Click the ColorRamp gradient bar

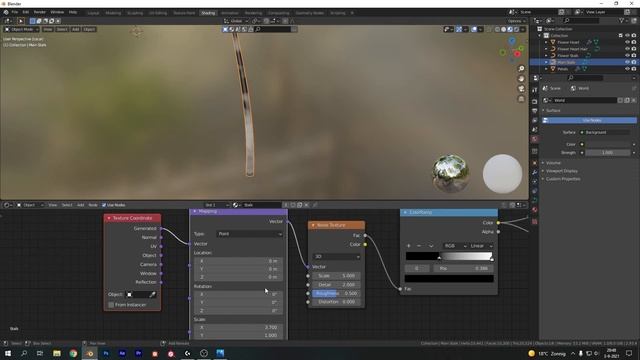[449, 256]
